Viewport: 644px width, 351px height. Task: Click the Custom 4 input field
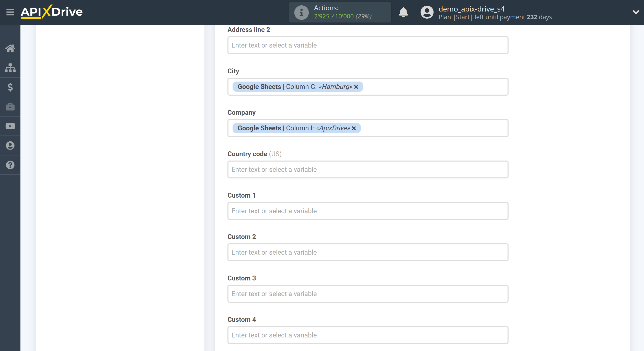[367, 335]
